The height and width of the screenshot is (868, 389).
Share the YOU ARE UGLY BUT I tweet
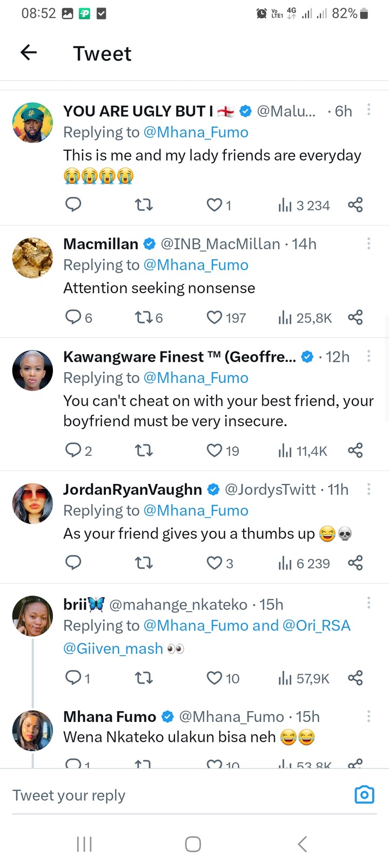coord(355,205)
